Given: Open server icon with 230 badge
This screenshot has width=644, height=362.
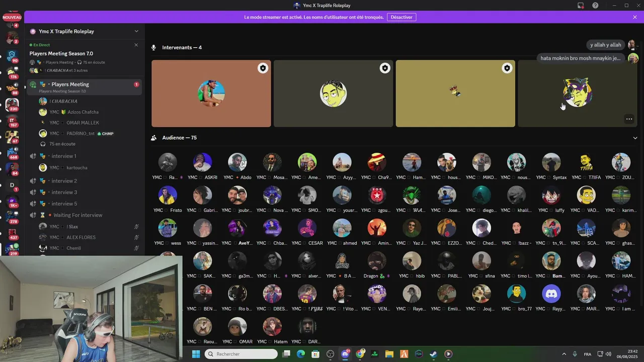Looking at the screenshot, I should (x=12, y=104).
